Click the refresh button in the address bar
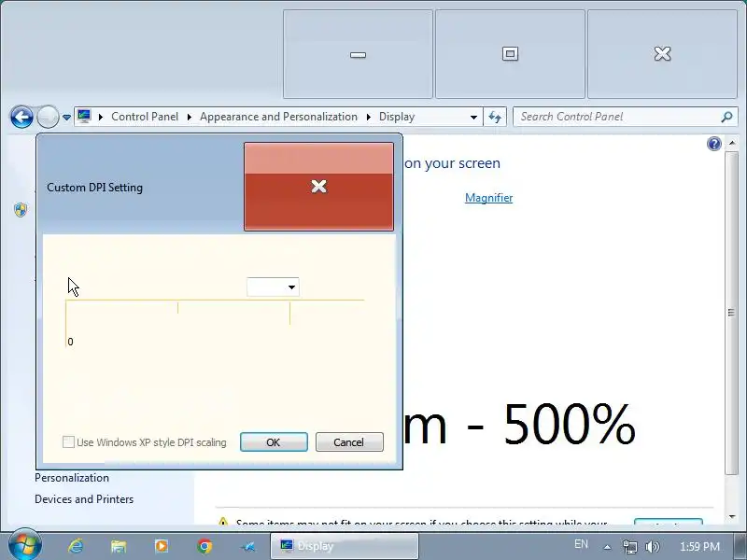 point(495,118)
